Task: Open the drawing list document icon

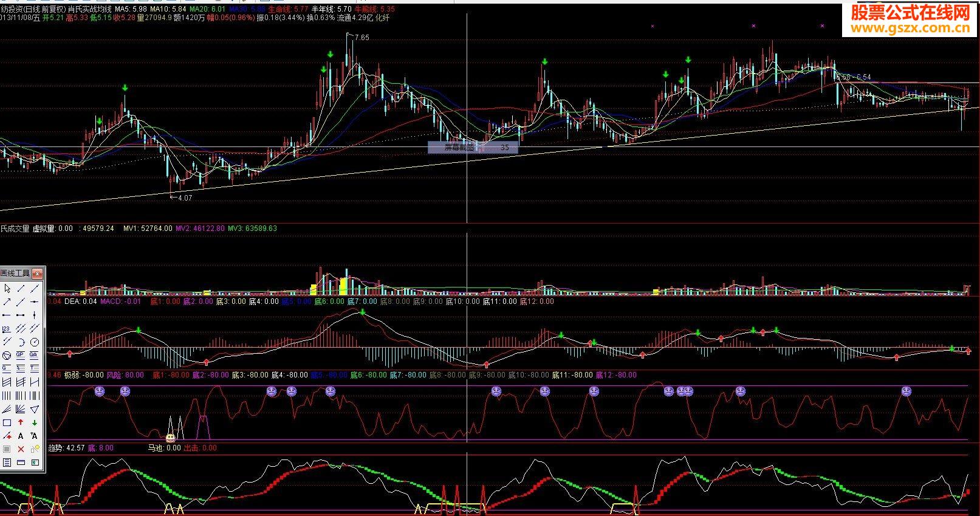Action: [7, 462]
